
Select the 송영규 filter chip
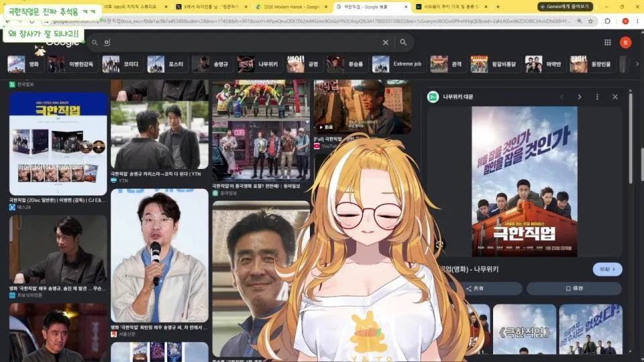pos(211,64)
